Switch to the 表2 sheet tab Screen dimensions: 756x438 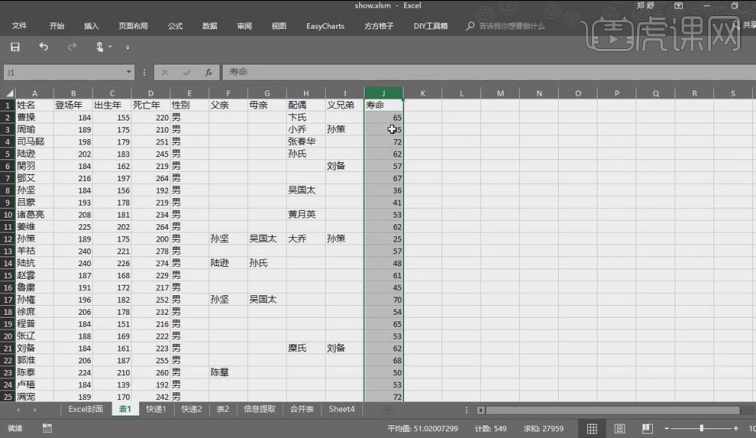click(x=222, y=409)
